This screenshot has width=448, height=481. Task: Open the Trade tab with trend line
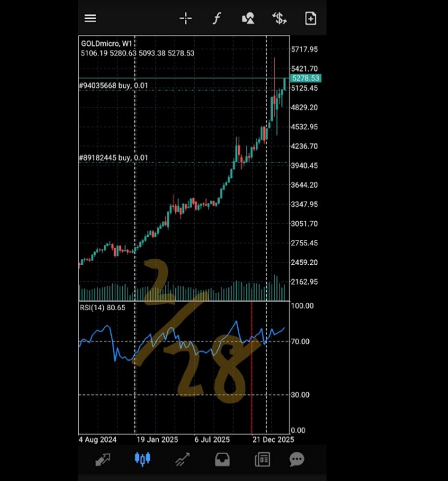[182, 460]
